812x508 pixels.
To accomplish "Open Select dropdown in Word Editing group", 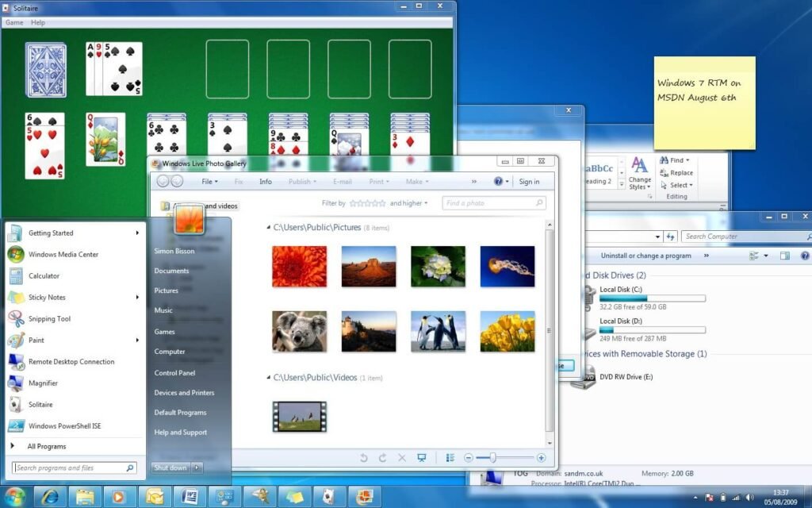I will (x=677, y=185).
